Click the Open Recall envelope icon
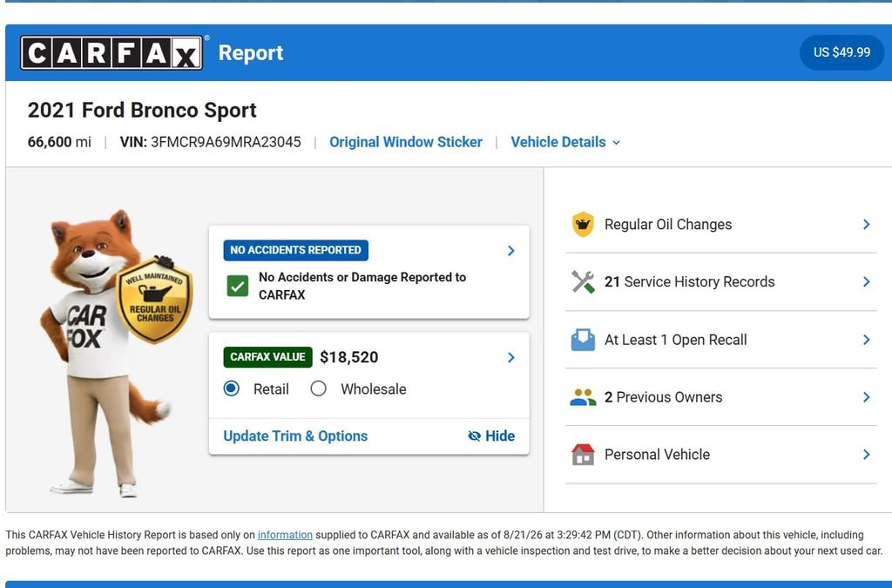Screen dimensions: 892x588 click(x=583, y=340)
